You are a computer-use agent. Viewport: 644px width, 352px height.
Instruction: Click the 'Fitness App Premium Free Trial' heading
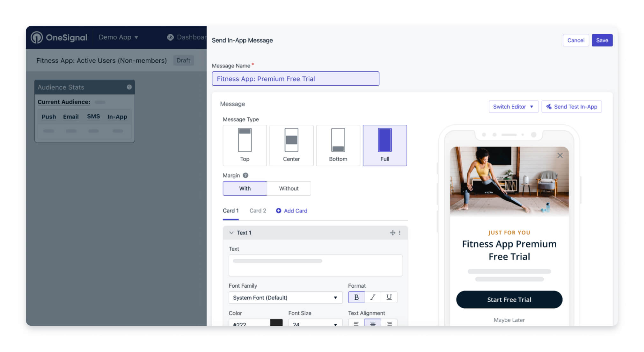[509, 250]
